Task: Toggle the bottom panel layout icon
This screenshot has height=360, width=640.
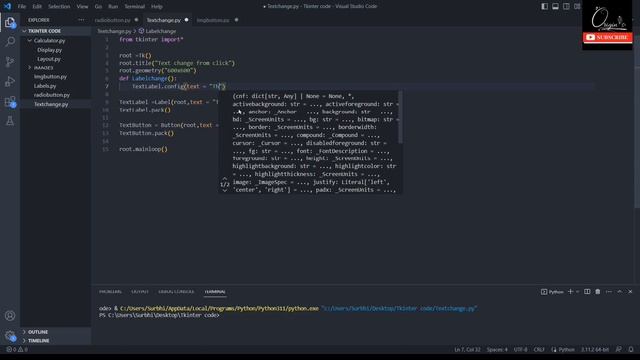Action: (x=556, y=6)
